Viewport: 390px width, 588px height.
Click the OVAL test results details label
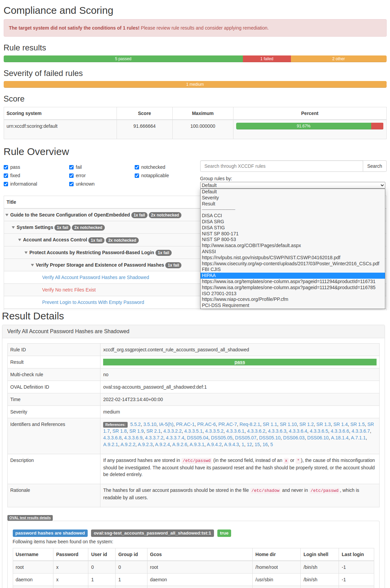(30, 518)
